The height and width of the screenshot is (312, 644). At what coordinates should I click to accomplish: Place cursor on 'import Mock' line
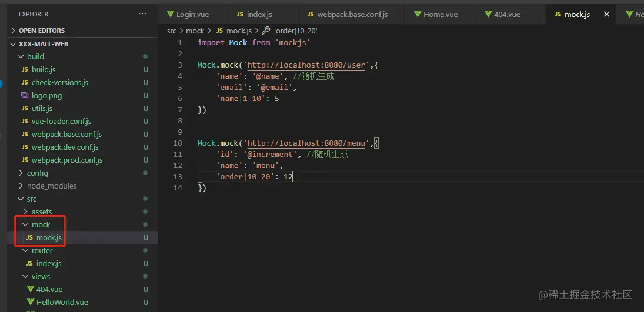[254, 43]
